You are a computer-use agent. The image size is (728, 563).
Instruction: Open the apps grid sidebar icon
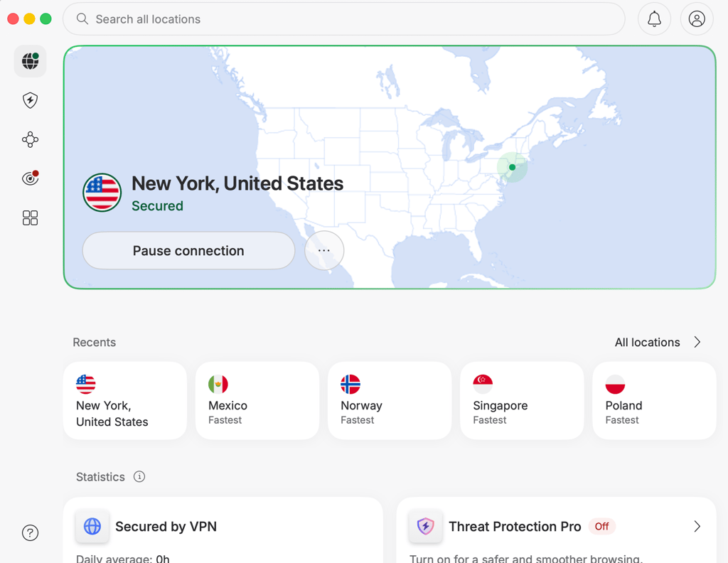click(30, 218)
